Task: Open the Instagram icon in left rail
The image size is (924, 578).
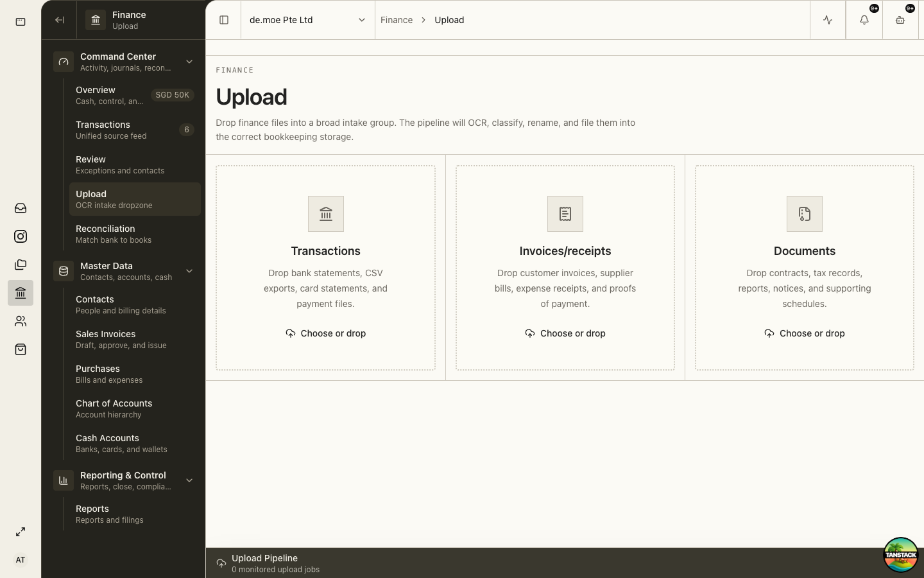Action: [x=21, y=236]
